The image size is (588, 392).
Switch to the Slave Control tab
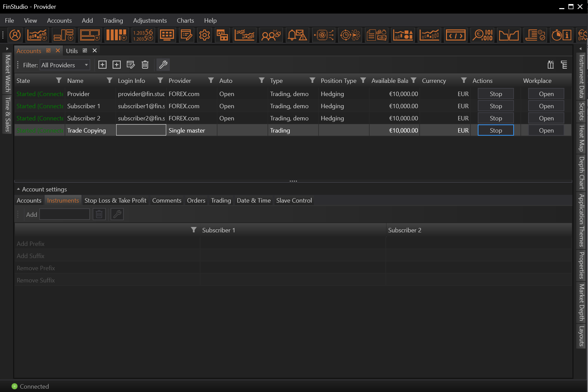pyautogui.click(x=294, y=201)
